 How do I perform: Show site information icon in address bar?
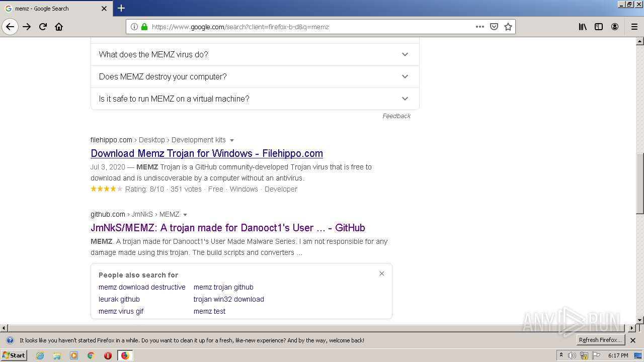click(x=134, y=27)
